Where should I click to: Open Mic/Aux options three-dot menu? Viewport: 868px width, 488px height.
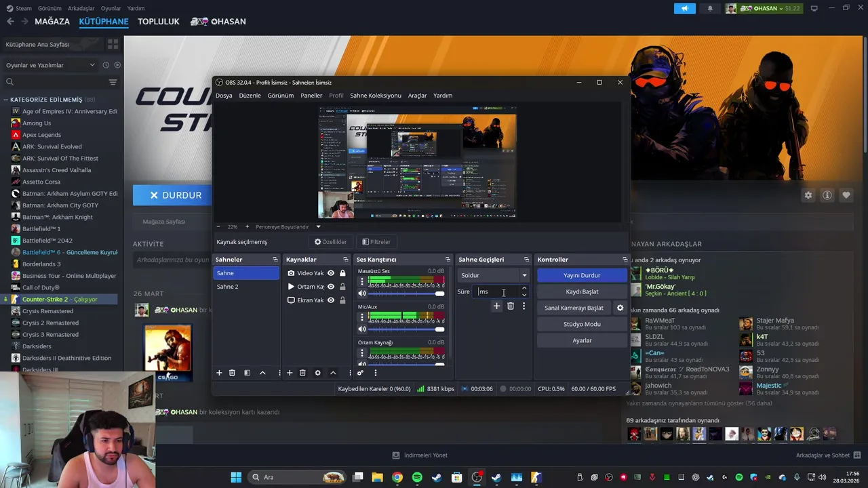(362, 317)
